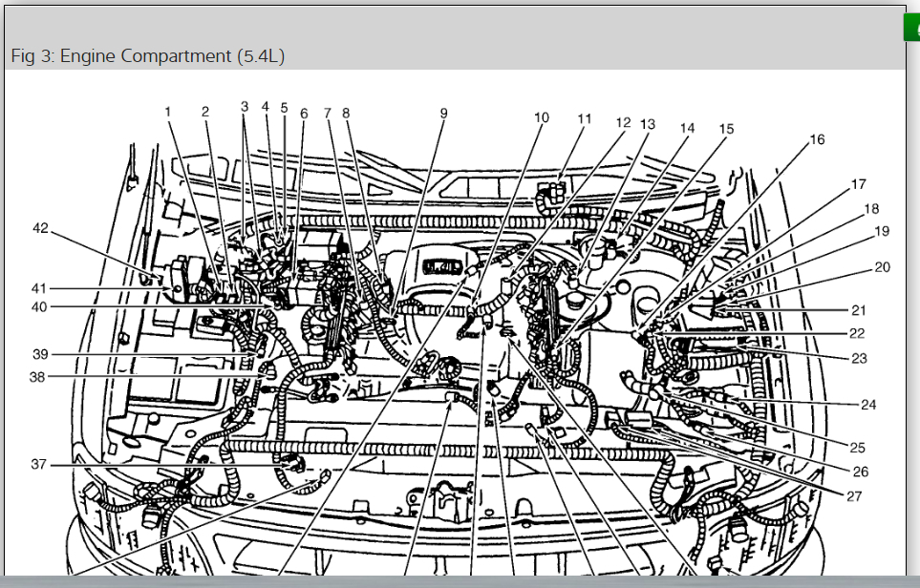Select callout number 9
The image size is (920, 588).
pos(444,114)
